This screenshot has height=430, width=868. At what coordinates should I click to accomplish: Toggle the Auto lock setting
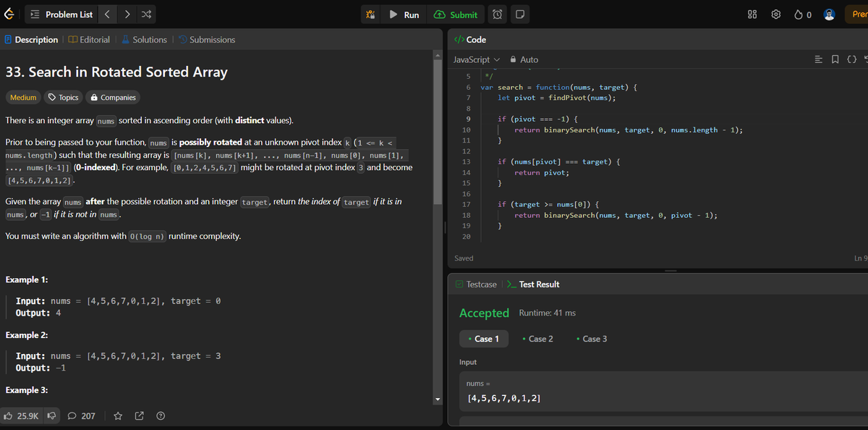click(x=524, y=59)
